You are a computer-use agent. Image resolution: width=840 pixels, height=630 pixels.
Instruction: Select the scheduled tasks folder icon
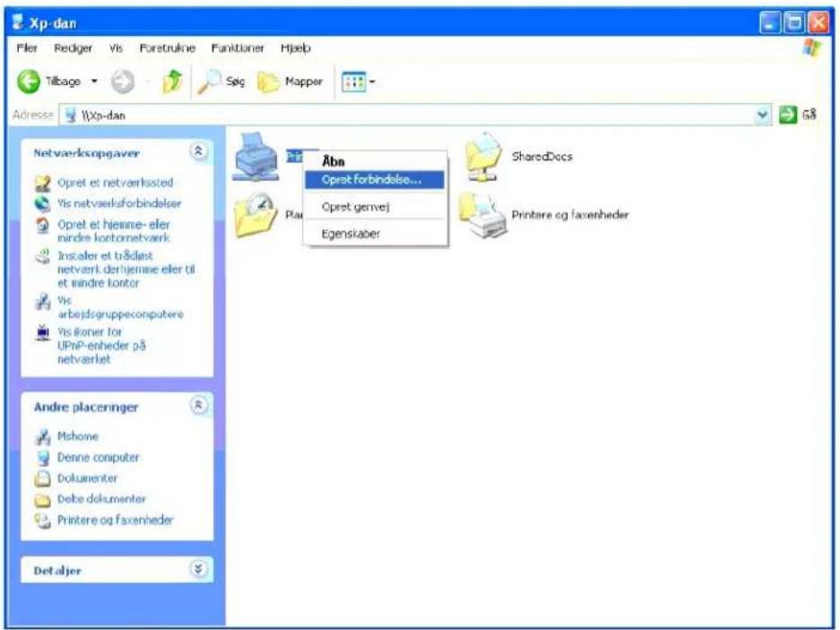(255, 215)
